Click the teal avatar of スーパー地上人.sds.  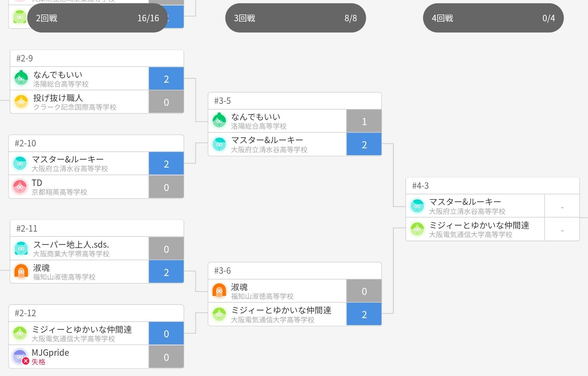[x=21, y=249]
